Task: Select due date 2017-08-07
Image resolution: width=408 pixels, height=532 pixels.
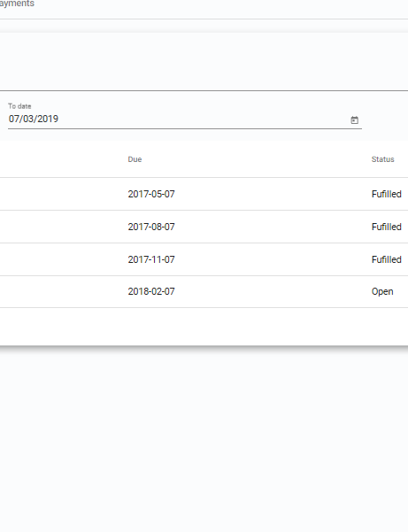Action: pos(151,227)
